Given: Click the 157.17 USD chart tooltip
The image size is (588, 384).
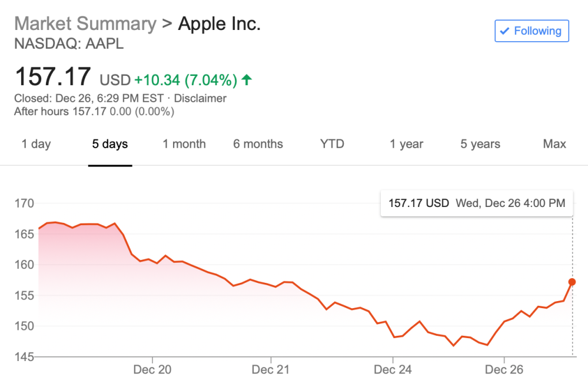Looking at the screenshot, I should click(x=477, y=203).
